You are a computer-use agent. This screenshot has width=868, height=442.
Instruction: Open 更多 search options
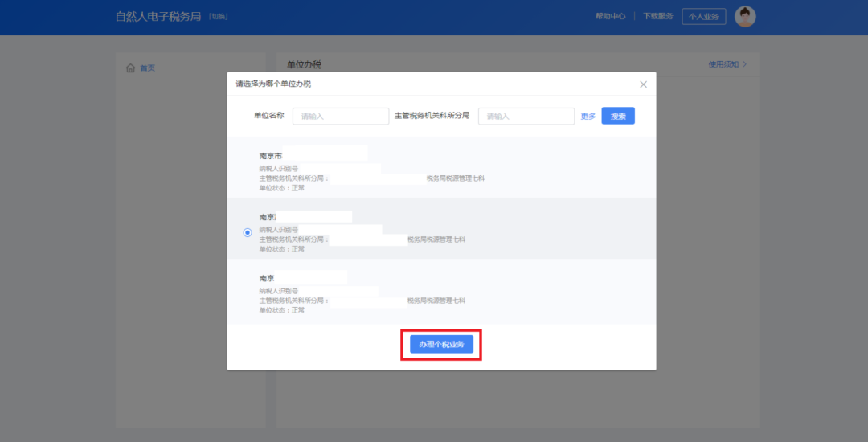[x=588, y=117]
